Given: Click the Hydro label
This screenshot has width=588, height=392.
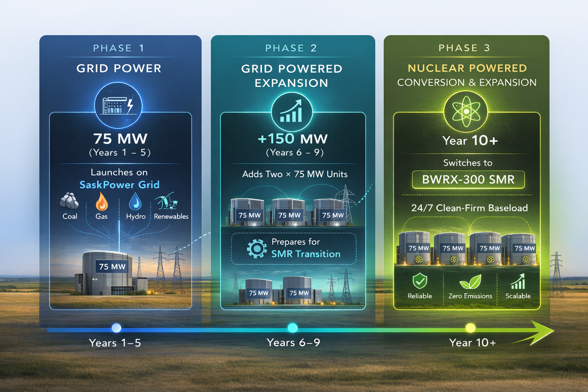Looking at the screenshot, I should point(136,216).
